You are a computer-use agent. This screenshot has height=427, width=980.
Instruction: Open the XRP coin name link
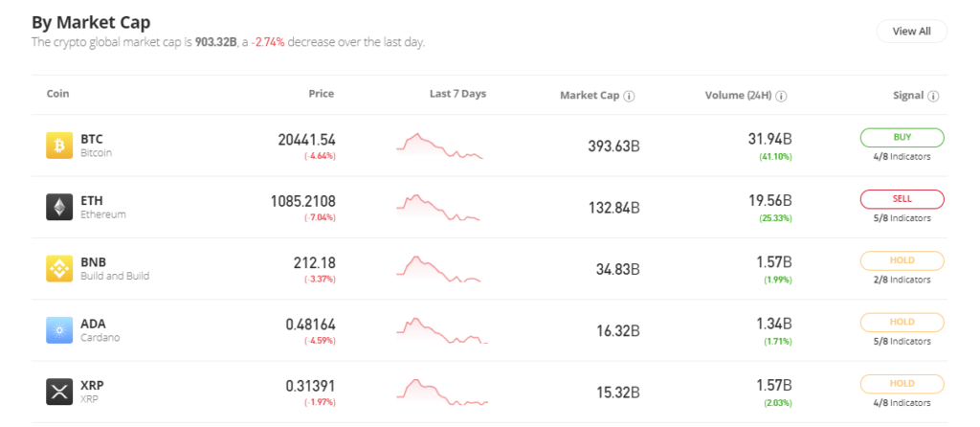pos(93,385)
